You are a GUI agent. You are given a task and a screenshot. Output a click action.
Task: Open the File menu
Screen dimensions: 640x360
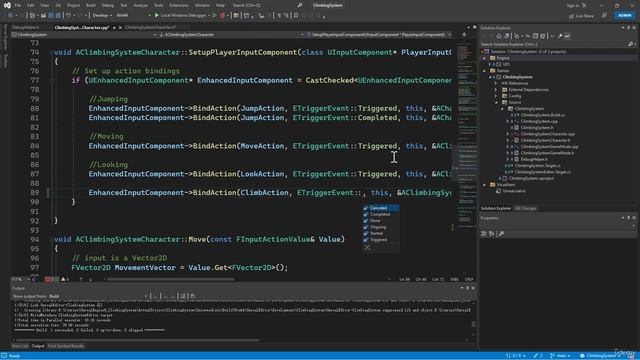click(x=18, y=5)
